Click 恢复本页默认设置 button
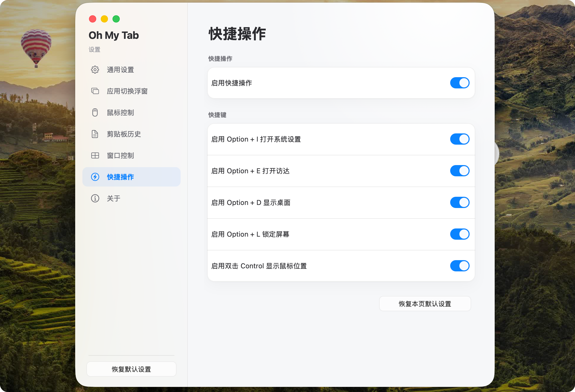 pyautogui.click(x=425, y=304)
